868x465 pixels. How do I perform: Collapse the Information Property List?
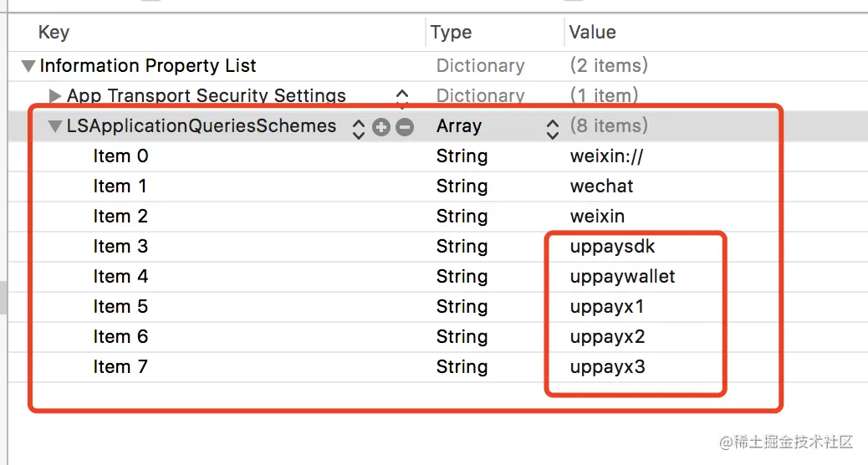click(x=28, y=66)
